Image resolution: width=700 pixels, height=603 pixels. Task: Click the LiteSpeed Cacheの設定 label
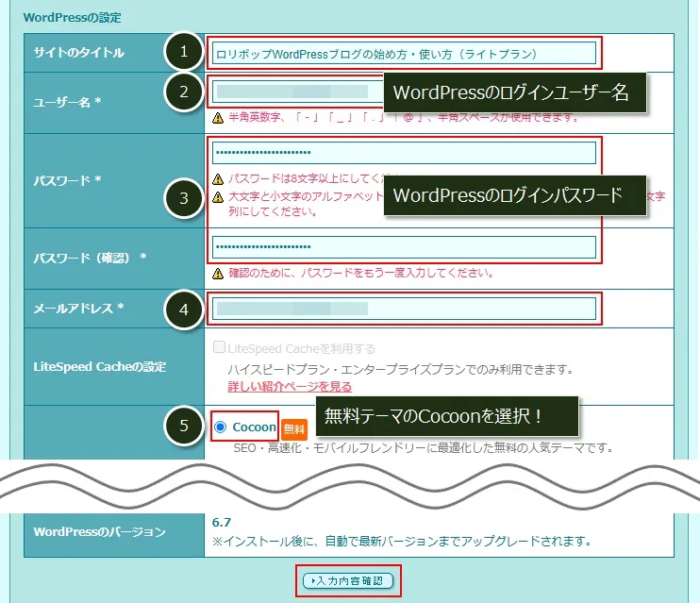(100, 367)
